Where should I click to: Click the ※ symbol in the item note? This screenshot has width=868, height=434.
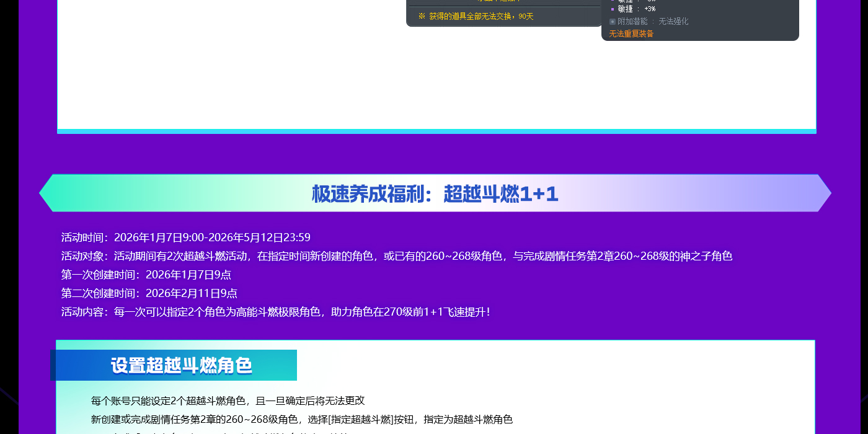422,17
